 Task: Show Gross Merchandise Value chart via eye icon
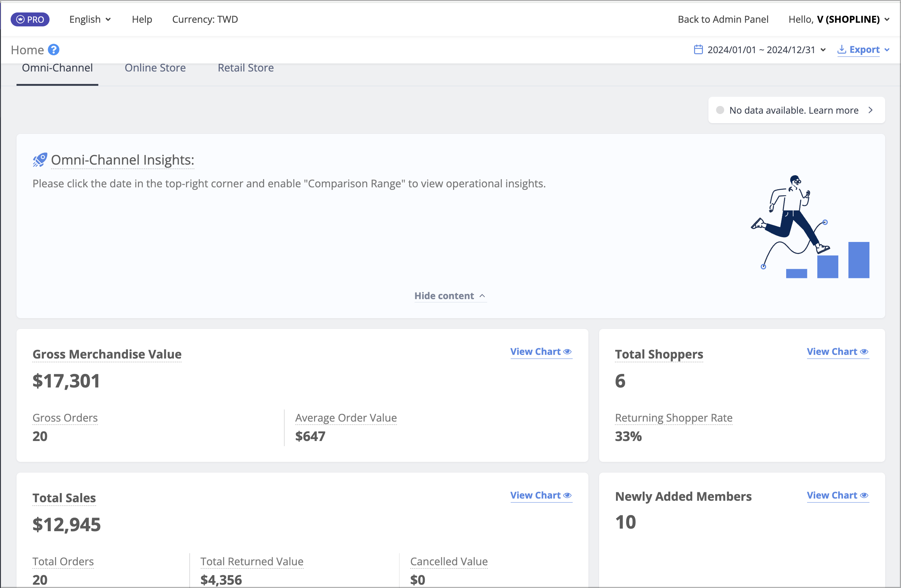click(x=567, y=352)
